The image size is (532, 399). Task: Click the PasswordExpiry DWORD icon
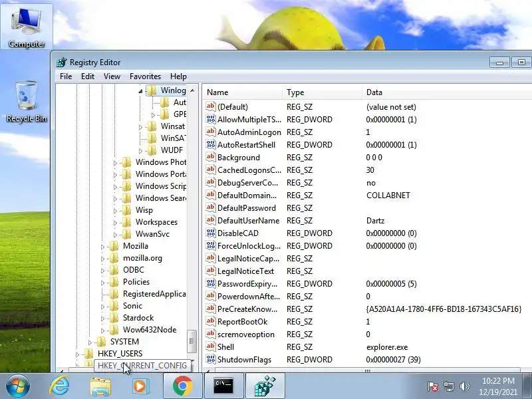click(x=210, y=283)
